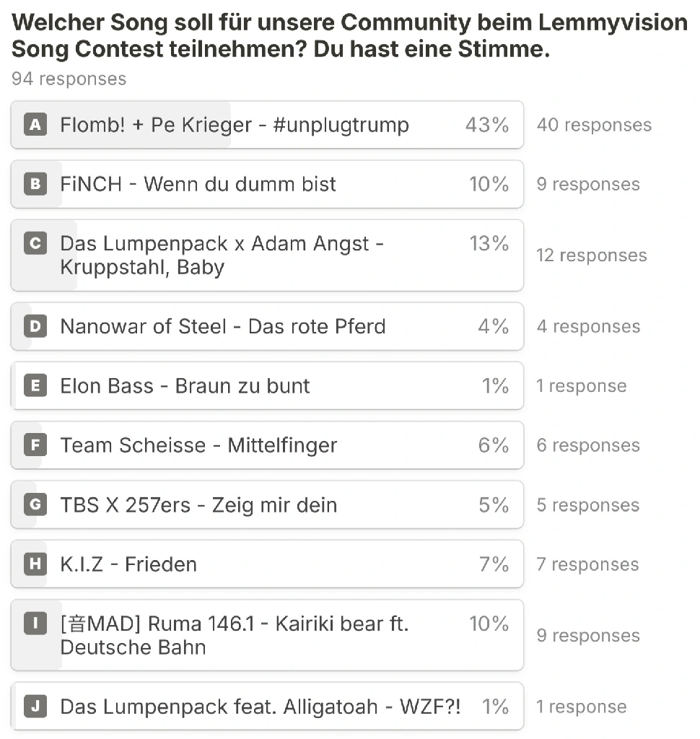Select option Nanowar of Steel - Das rote Pferd
Image resolution: width=700 pixels, height=739 pixels.
(267, 327)
